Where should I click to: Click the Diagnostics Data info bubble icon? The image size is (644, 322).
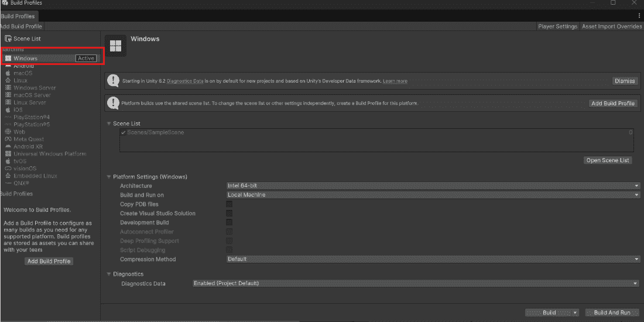point(113,81)
